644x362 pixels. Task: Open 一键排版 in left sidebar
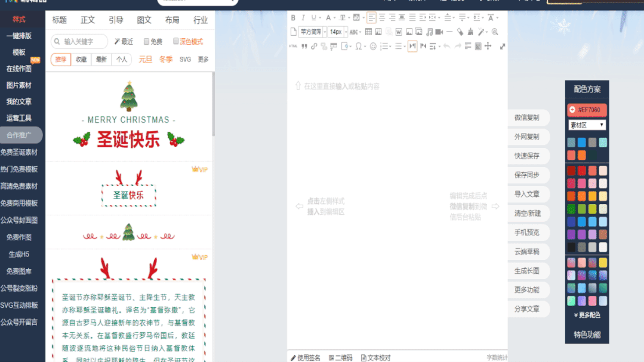click(x=19, y=36)
